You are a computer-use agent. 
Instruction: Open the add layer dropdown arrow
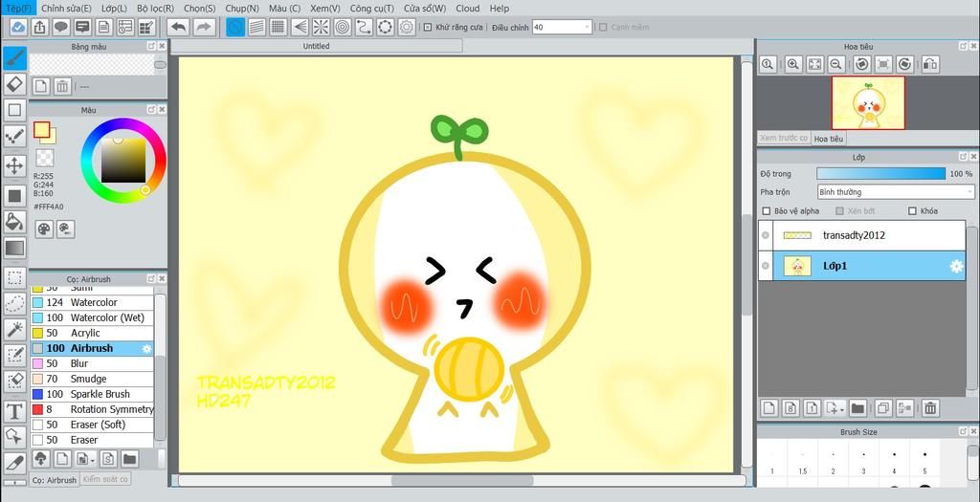(842, 409)
